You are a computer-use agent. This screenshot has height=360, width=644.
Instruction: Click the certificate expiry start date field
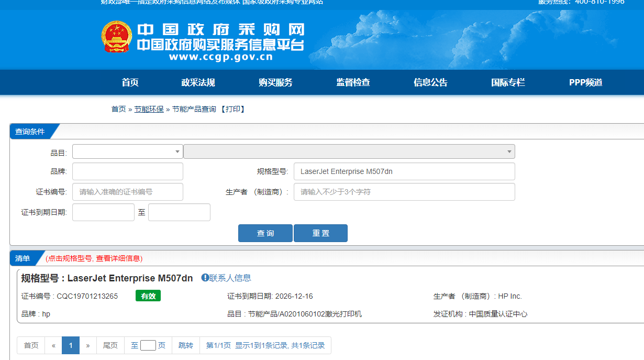103,212
